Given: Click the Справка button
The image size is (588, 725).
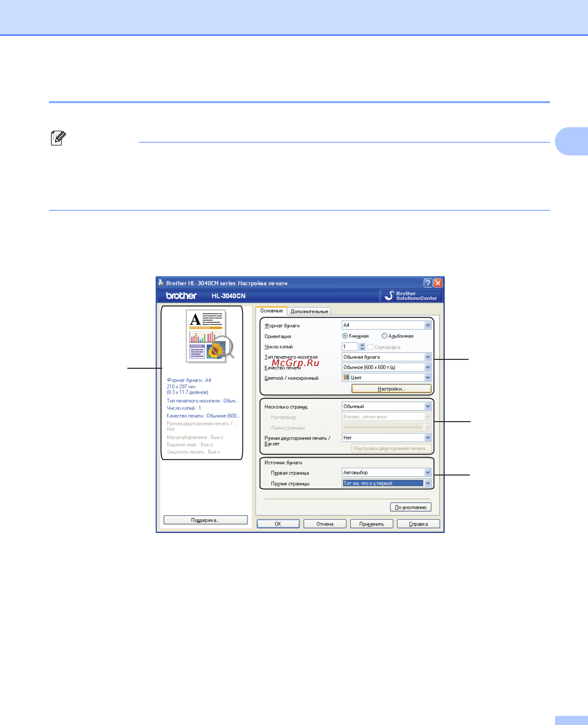Looking at the screenshot, I should [x=418, y=524].
